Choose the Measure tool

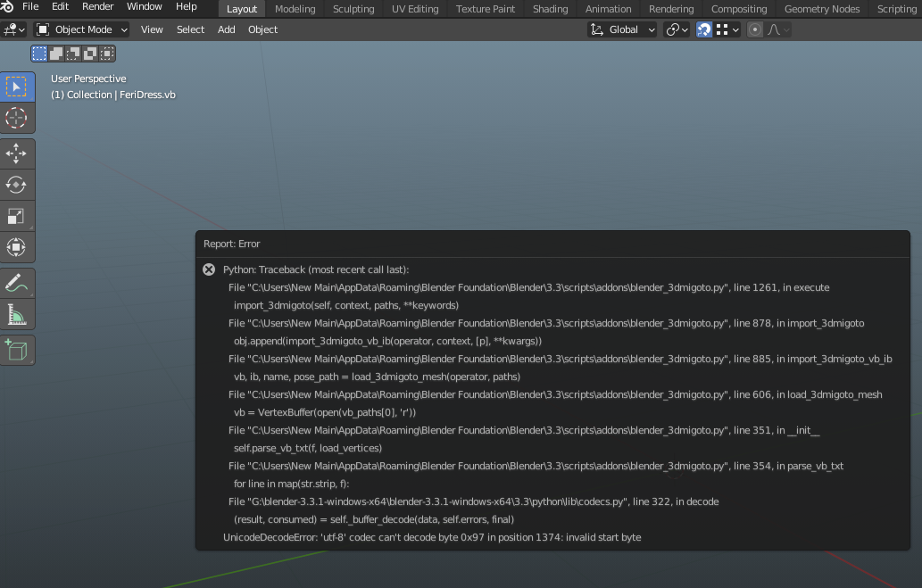pyautogui.click(x=17, y=314)
